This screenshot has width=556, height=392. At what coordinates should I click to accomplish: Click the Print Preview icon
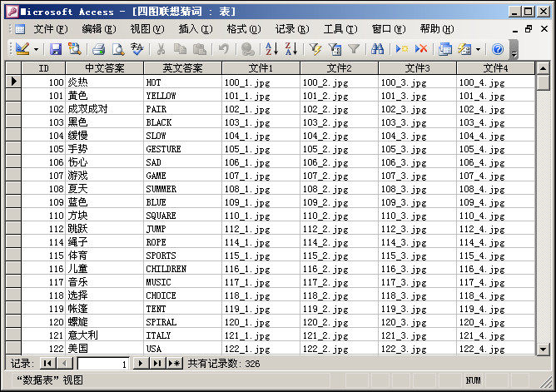pyautogui.click(x=118, y=49)
